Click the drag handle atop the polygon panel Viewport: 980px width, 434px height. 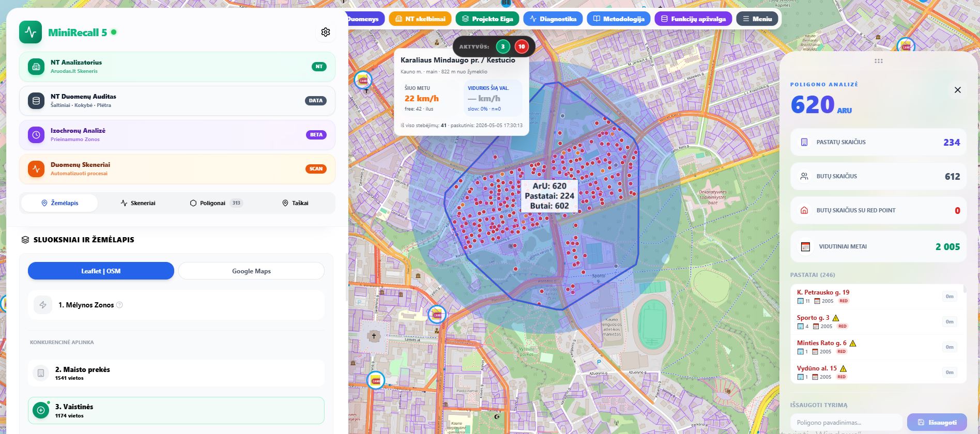tap(879, 61)
